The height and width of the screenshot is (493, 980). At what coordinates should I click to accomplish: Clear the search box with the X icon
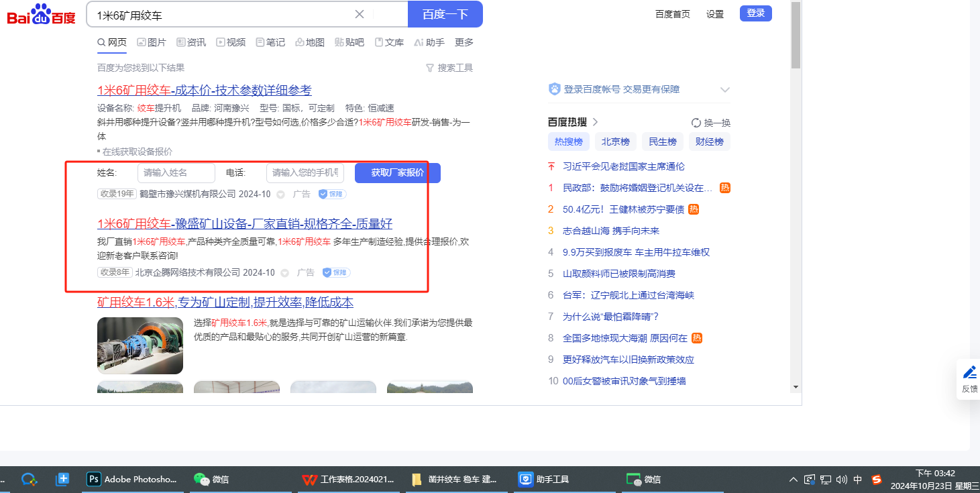point(360,14)
